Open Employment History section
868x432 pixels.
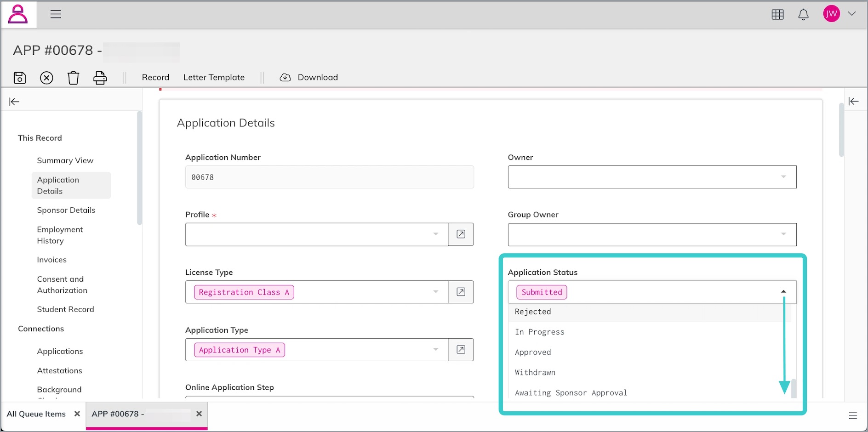point(60,235)
